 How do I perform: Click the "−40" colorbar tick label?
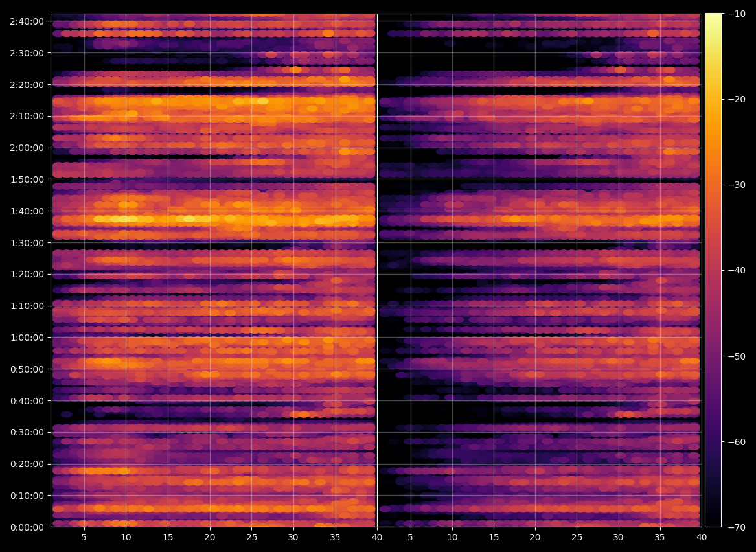click(x=736, y=270)
